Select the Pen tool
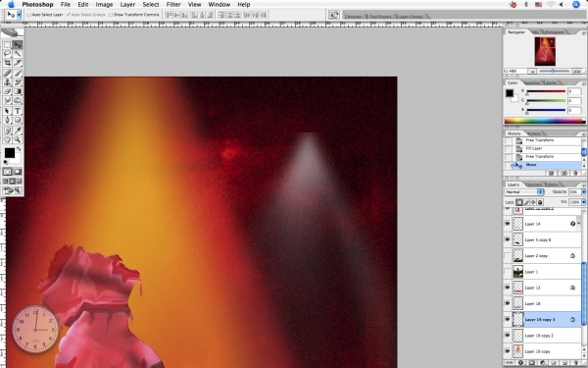The height and width of the screenshot is (368, 588). click(7, 120)
